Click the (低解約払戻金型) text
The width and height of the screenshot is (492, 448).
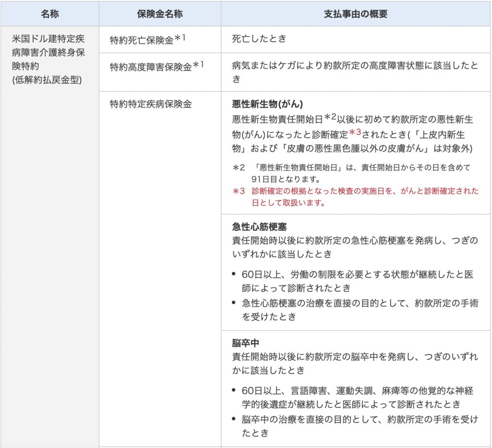[x=47, y=80]
